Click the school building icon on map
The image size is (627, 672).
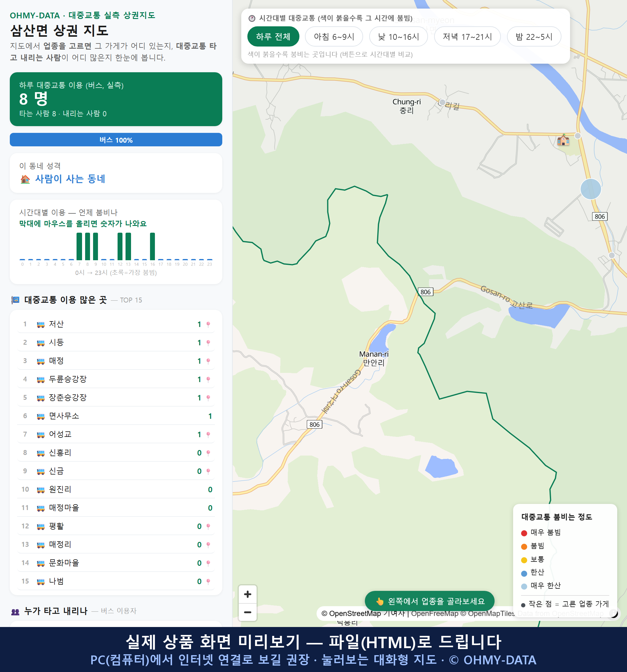coord(563,140)
